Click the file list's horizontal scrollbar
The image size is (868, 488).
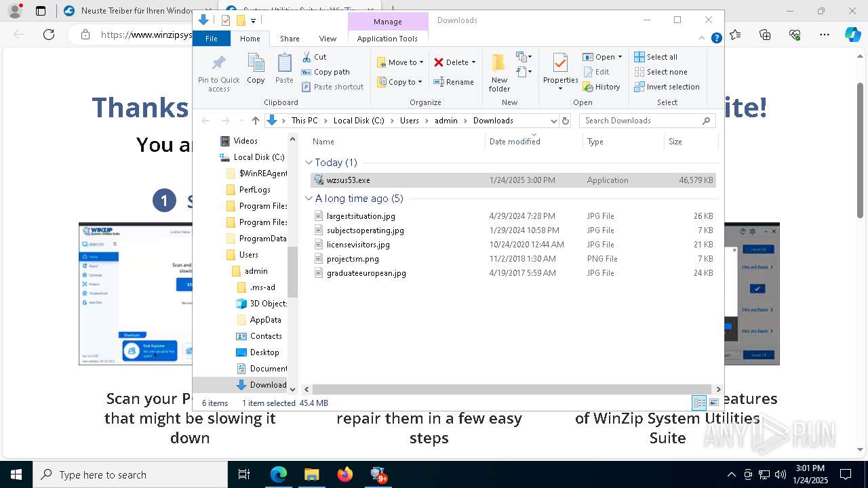[x=512, y=390]
